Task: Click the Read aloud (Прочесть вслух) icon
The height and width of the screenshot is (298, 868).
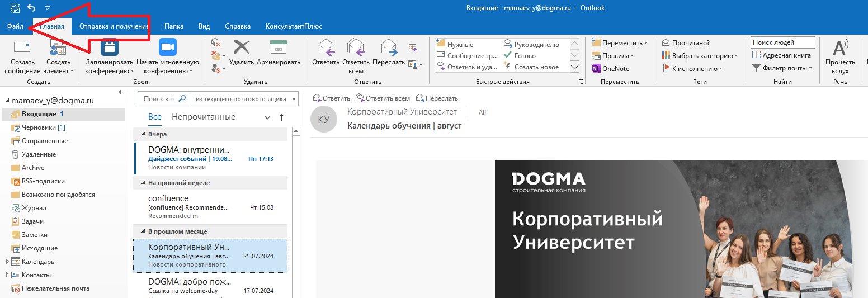Action: [840, 48]
